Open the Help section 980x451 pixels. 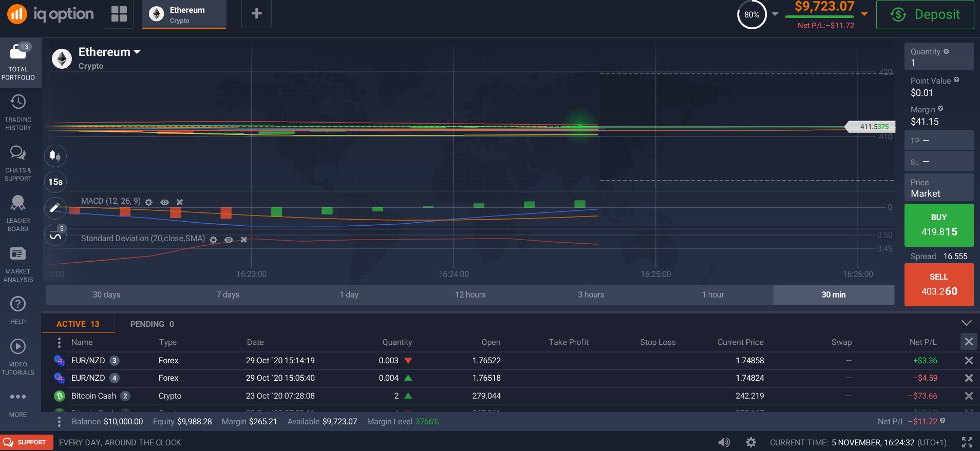(x=18, y=310)
